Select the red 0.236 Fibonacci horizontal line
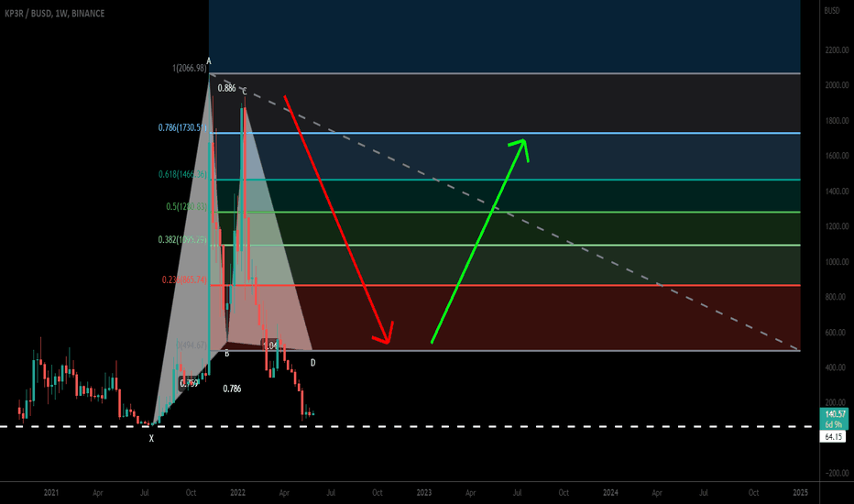Viewport: 854px width, 504px height. point(505,285)
